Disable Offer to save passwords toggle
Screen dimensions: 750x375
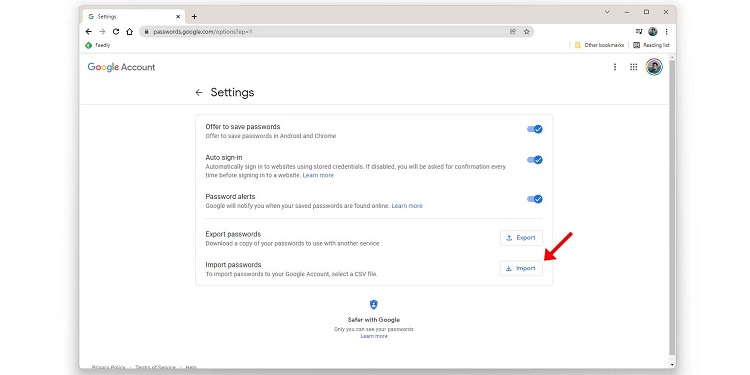pos(535,129)
